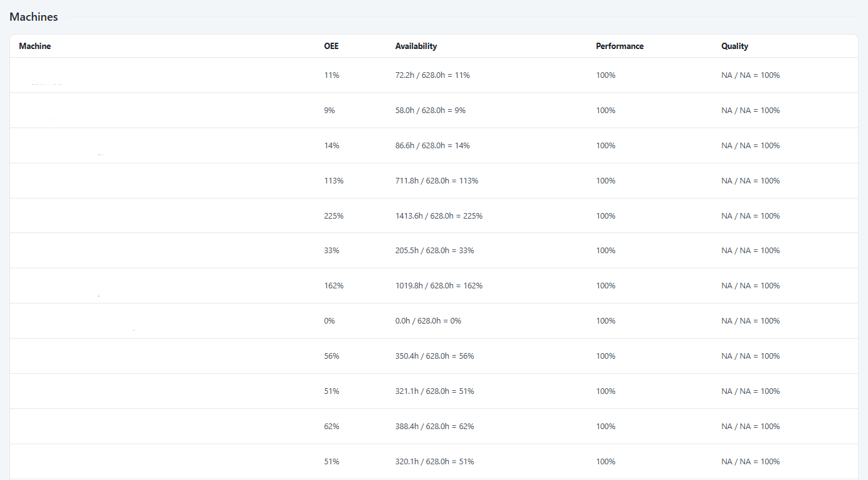Click the 62% OEE value
Screen dimensions: 868x480
(x=331, y=427)
